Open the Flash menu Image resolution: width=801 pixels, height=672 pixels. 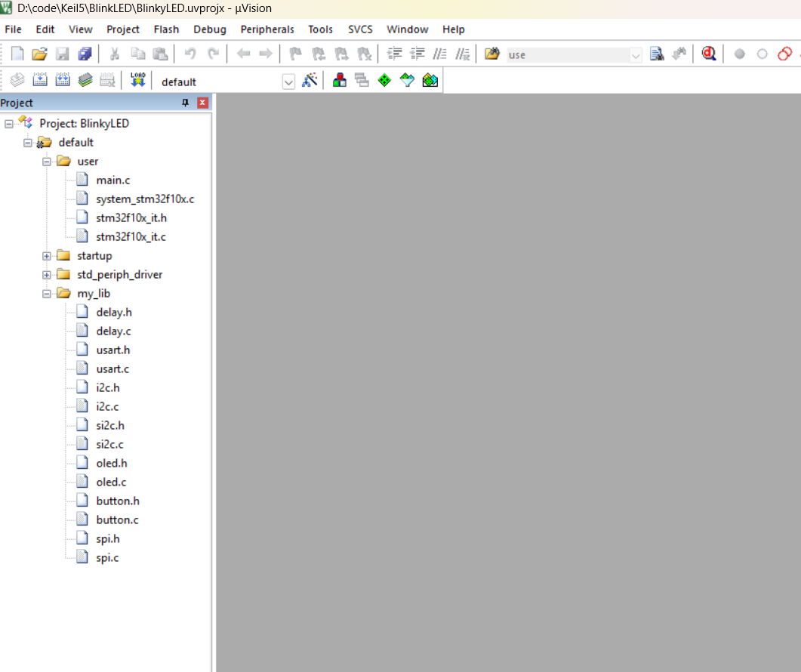coord(166,29)
